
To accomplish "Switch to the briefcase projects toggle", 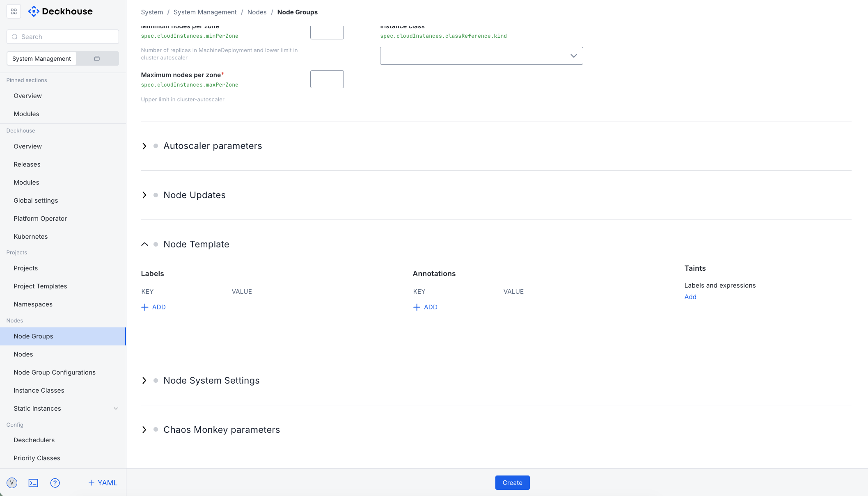I will click(97, 58).
